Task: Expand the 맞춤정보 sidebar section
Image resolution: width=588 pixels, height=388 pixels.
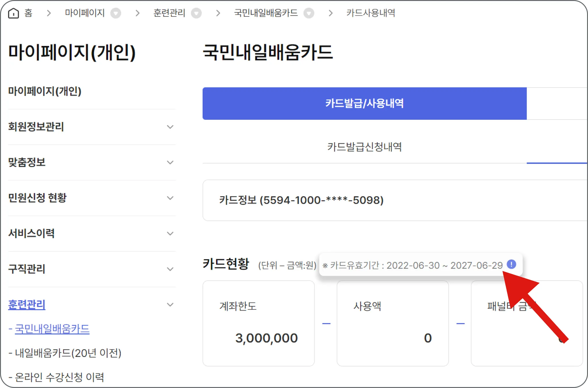Action: pyautogui.click(x=170, y=162)
